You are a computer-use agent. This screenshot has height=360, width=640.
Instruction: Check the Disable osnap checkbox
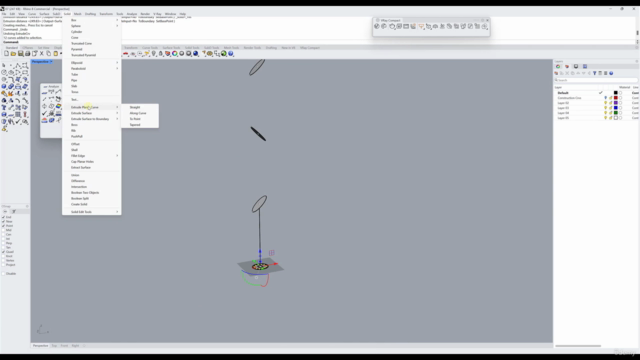[4, 273]
